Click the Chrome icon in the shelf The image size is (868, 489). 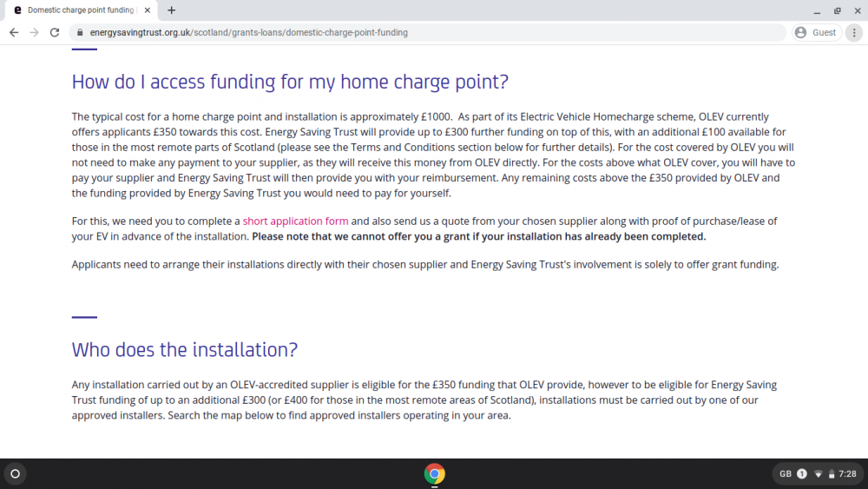pos(435,474)
